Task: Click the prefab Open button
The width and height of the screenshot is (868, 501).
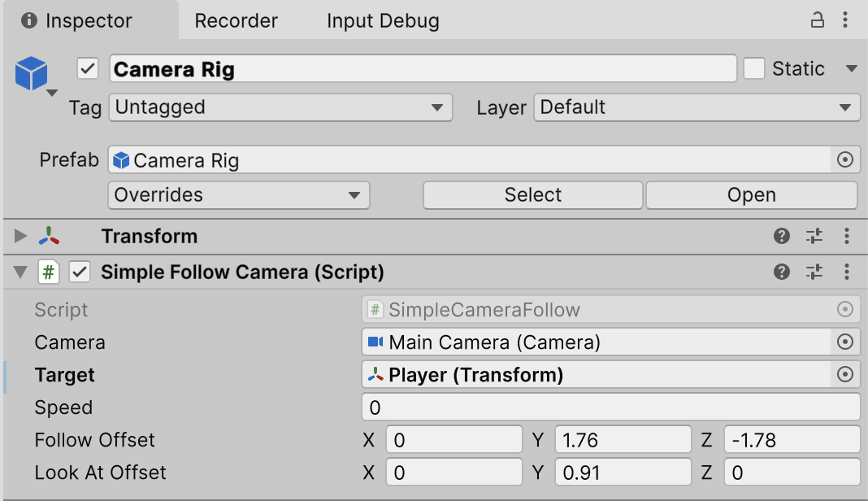Action: click(752, 195)
